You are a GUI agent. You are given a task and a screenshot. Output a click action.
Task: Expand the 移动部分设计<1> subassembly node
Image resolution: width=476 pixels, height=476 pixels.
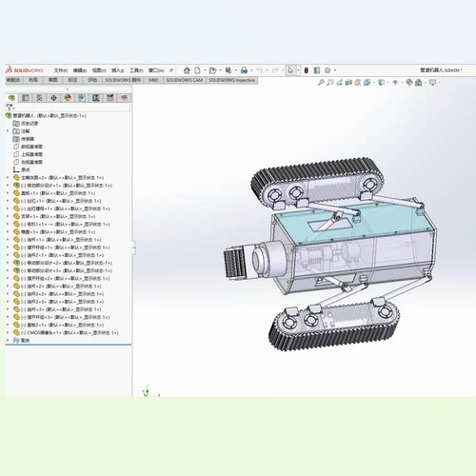8,186
